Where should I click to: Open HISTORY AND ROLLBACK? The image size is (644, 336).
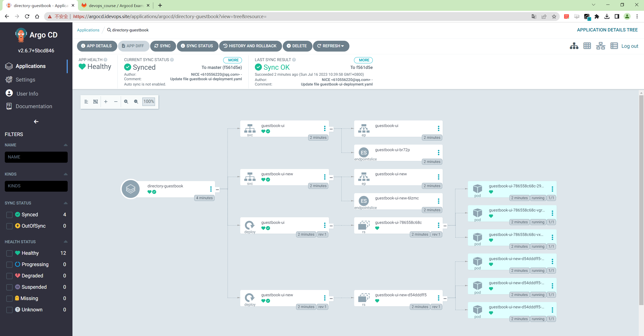point(250,46)
